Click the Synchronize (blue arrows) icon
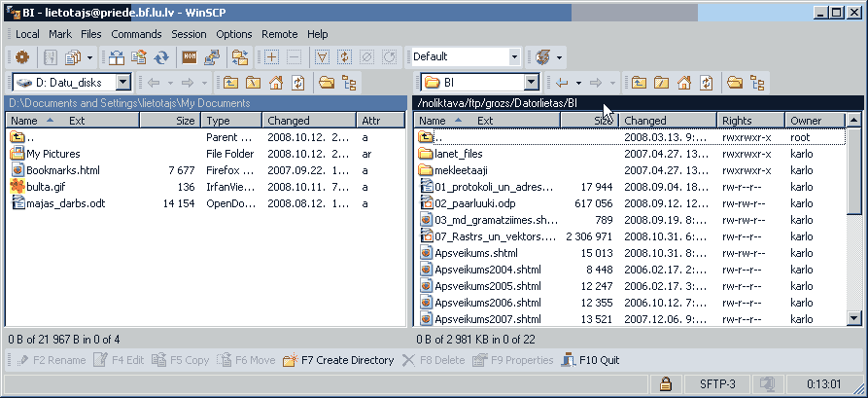This screenshot has height=398, width=868. [x=161, y=56]
